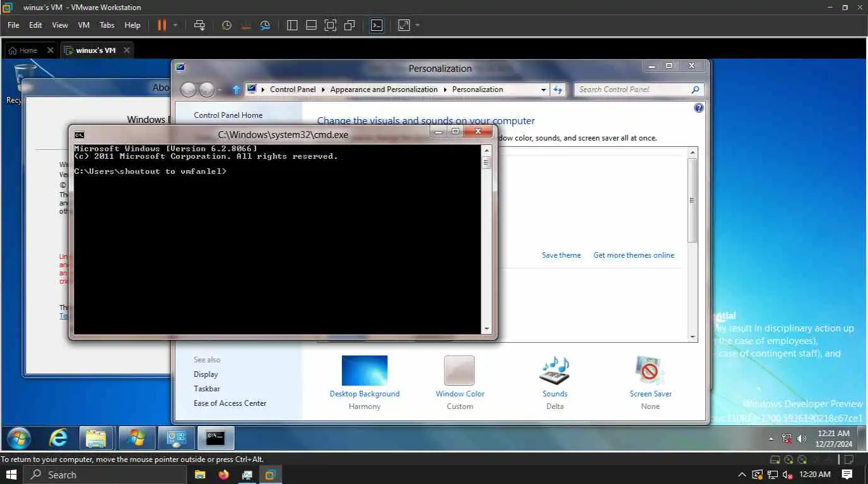Toggle the VMware library sidebar view
868x484 pixels.
coord(291,25)
